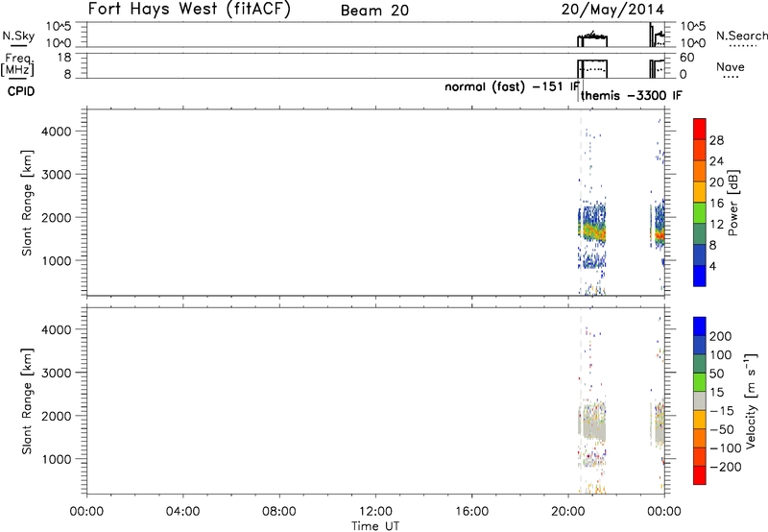Image resolution: width=768 pixels, height=532 pixels.
Task: Click "normal (fast) -151 IF" annotation
Action: point(512,87)
